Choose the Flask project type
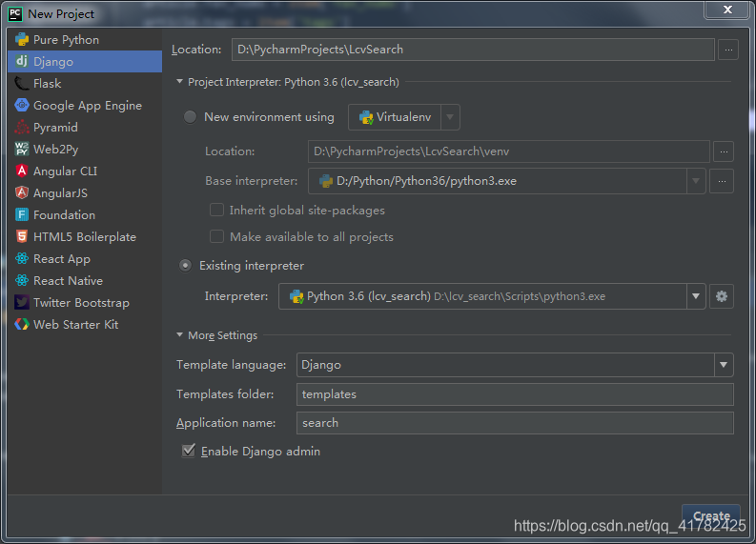 pos(85,83)
